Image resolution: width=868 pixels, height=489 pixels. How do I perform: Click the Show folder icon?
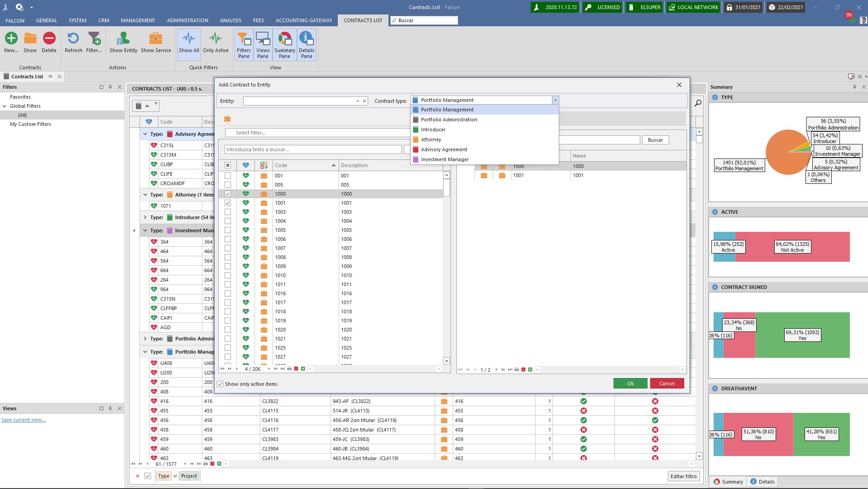click(30, 38)
